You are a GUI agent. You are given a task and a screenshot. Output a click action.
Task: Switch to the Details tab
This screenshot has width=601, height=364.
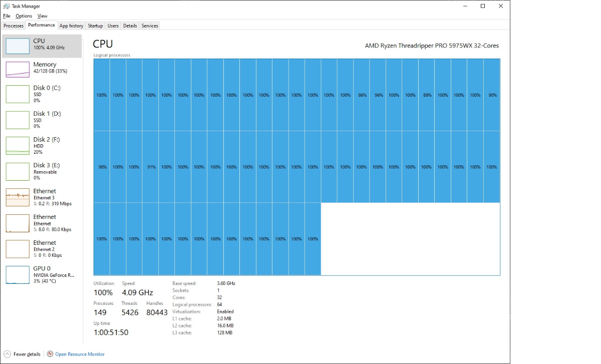[130, 26]
